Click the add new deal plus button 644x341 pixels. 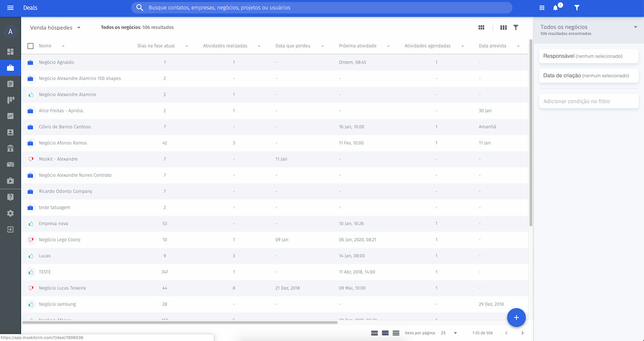516,317
